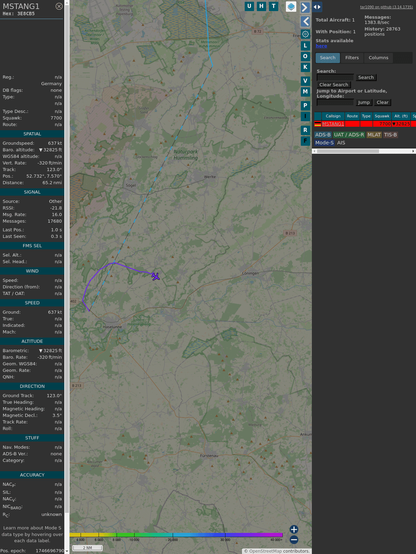Click the Distance value 65.2 nmi

click(52, 183)
